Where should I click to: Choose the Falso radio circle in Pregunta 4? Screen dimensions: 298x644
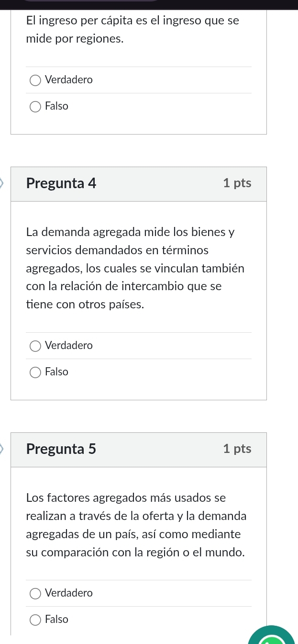point(35,373)
